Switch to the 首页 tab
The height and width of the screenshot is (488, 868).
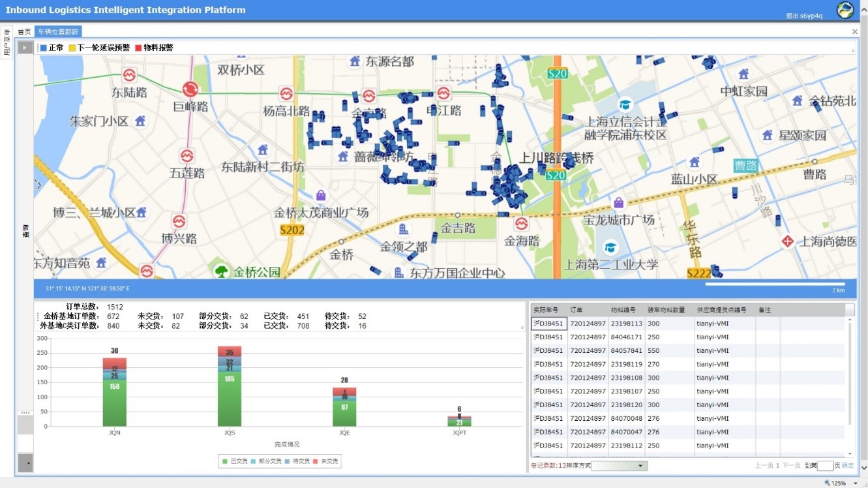(24, 31)
